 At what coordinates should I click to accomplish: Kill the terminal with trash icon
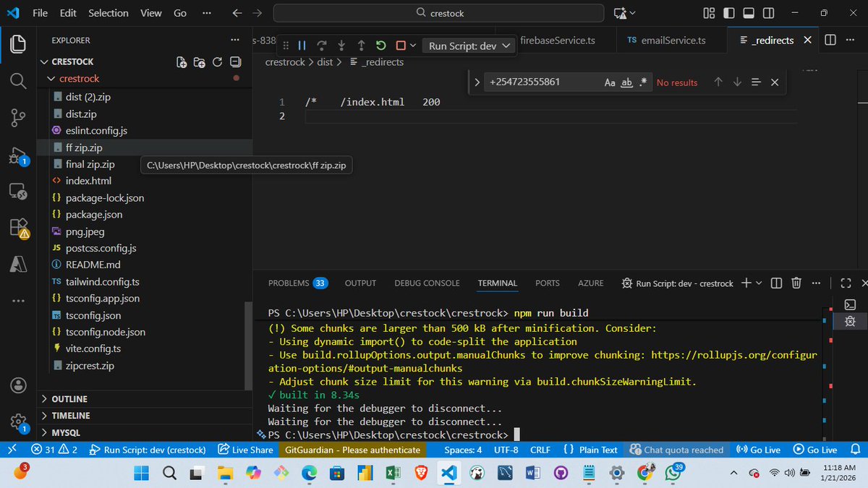[x=796, y=283]
